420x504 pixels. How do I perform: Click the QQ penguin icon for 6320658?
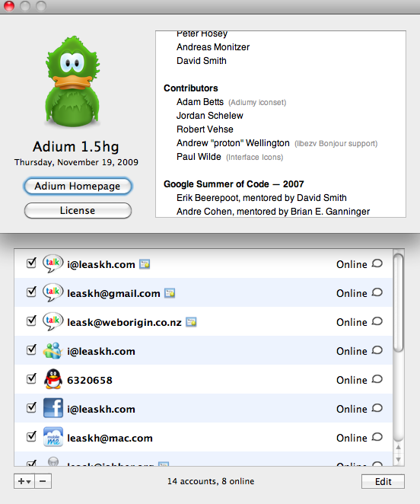tap(53, 379)
